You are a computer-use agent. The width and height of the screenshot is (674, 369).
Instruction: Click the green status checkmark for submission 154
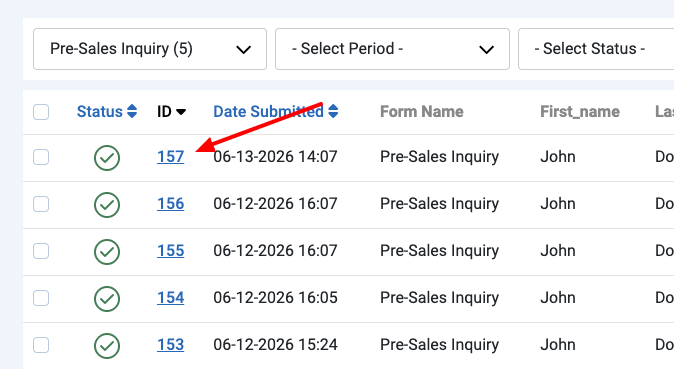(107, 299)
